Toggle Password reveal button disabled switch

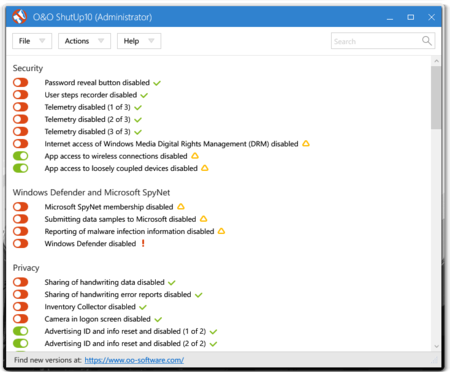pos(21,82)
